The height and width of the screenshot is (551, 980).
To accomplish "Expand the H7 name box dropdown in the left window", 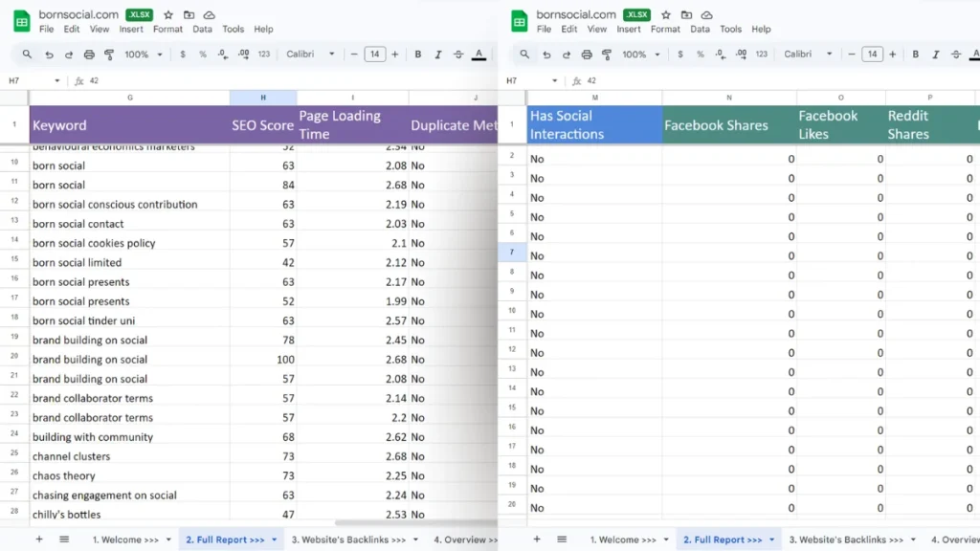I will pos(57,81).
